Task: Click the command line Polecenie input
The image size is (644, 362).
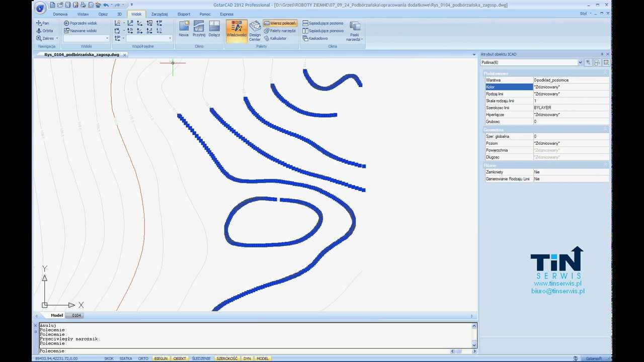Action: click(x=244, y=351)
